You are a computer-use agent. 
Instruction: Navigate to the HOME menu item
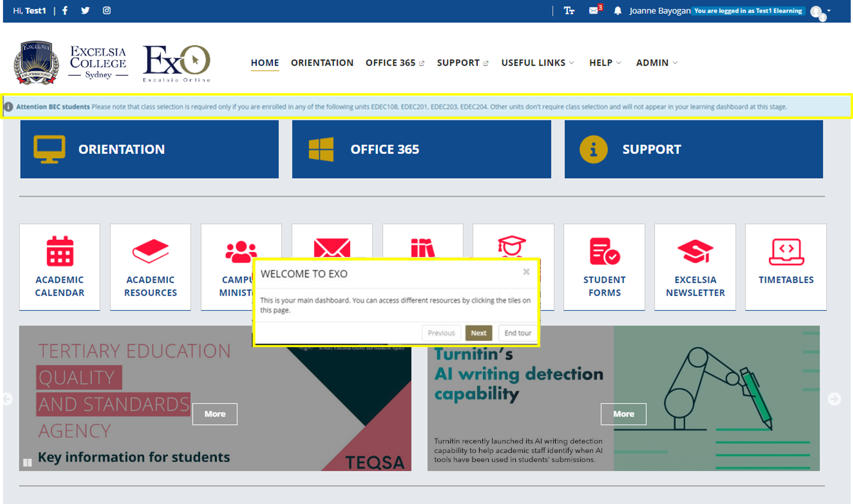click(x=265, y=63)
